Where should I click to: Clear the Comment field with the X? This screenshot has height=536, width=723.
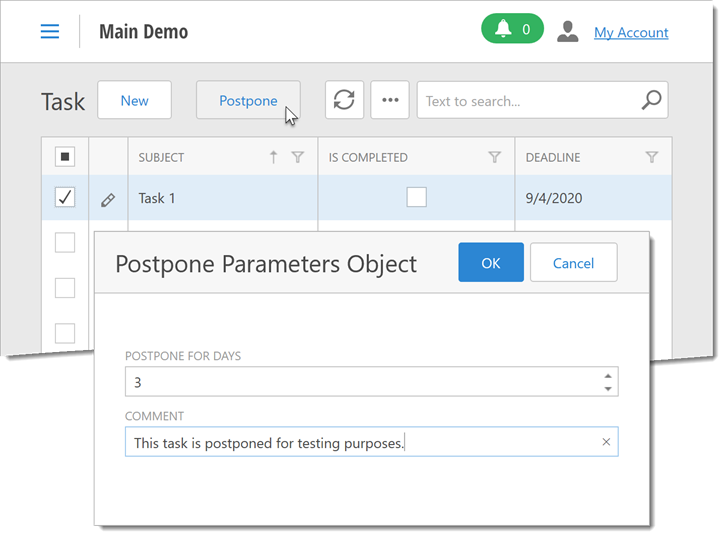[606, 442]
